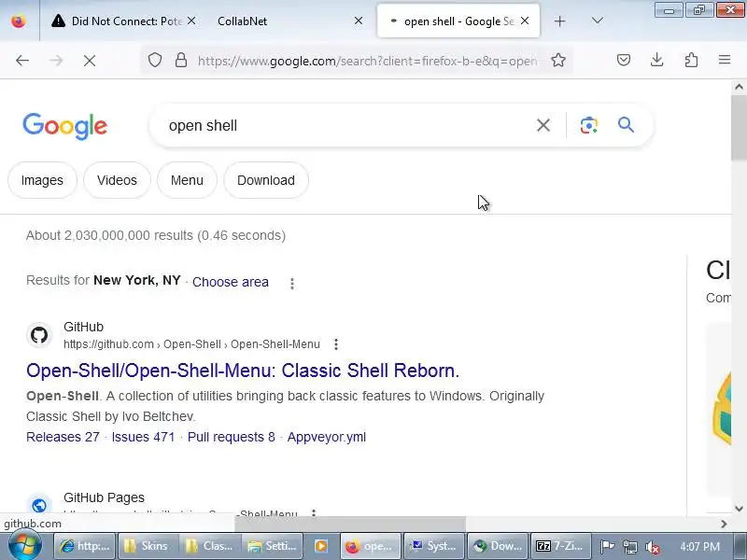This screenshot has width=747, height=560.
Task: Open the Extensions menu
Action: [x=691, y=60]
